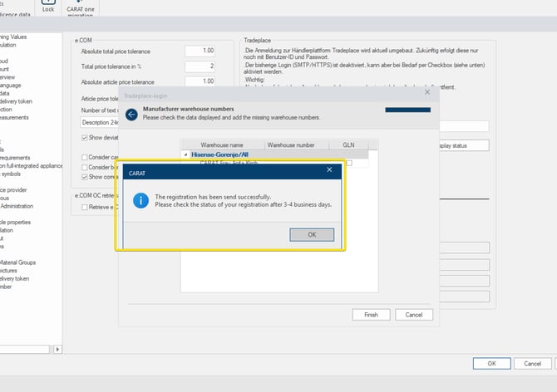Click the Warehouse number column header
The width and height of the screenshot is (557, 392).
pyautogui.click(x=293, y=145)
